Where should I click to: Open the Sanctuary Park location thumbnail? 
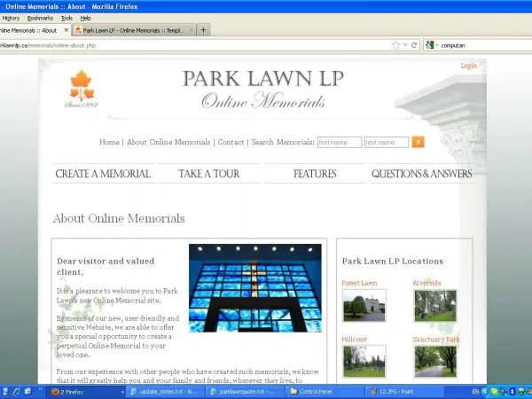(435, 361)
